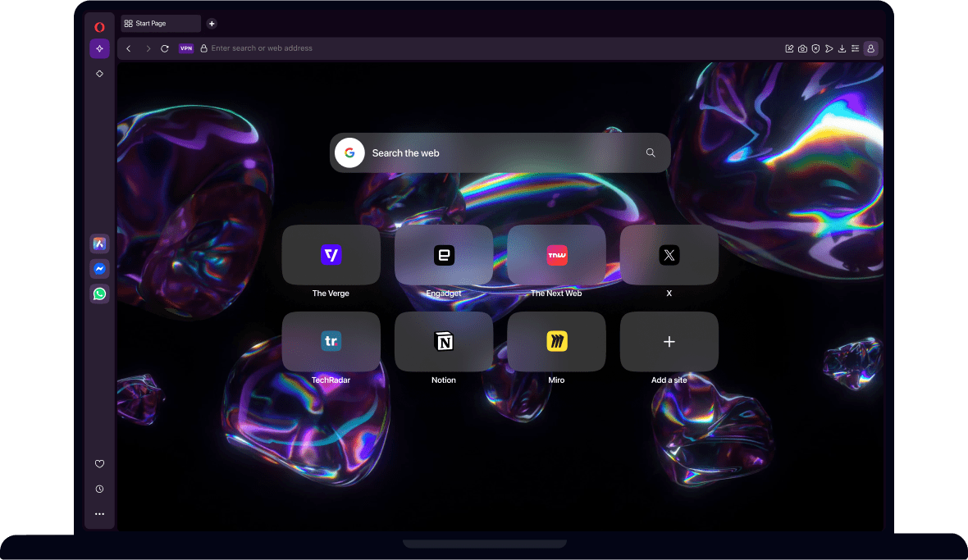968x560 pixels.
Task: Click the Search the web field
Action: (500, 153)
